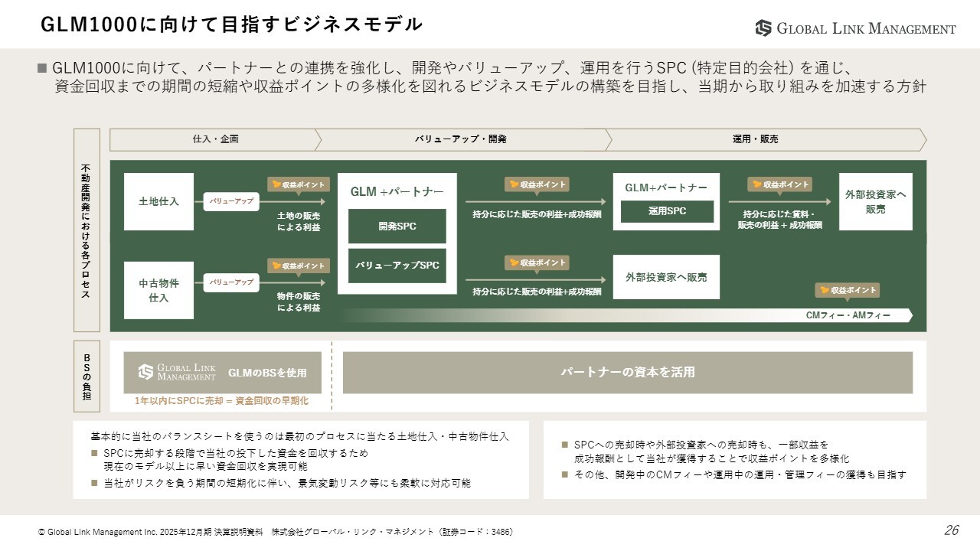The image size is (980, 551).
Task: Click the 中古物件仕入 box
Action: click(158, 290)
